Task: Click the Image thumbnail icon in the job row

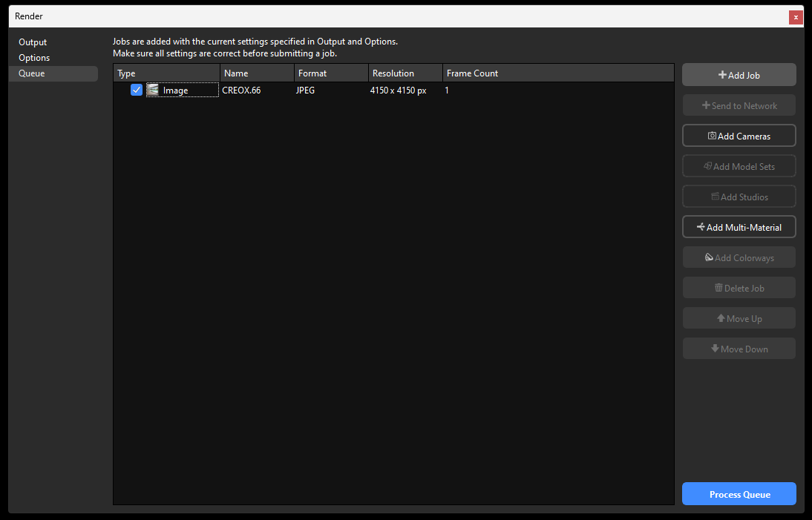Action: (153, 90)
